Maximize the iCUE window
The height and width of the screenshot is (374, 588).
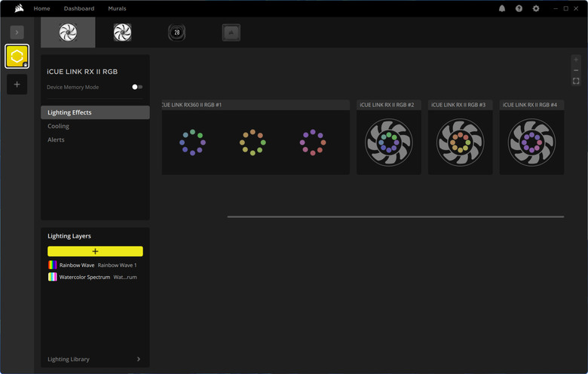click(566, 8)
